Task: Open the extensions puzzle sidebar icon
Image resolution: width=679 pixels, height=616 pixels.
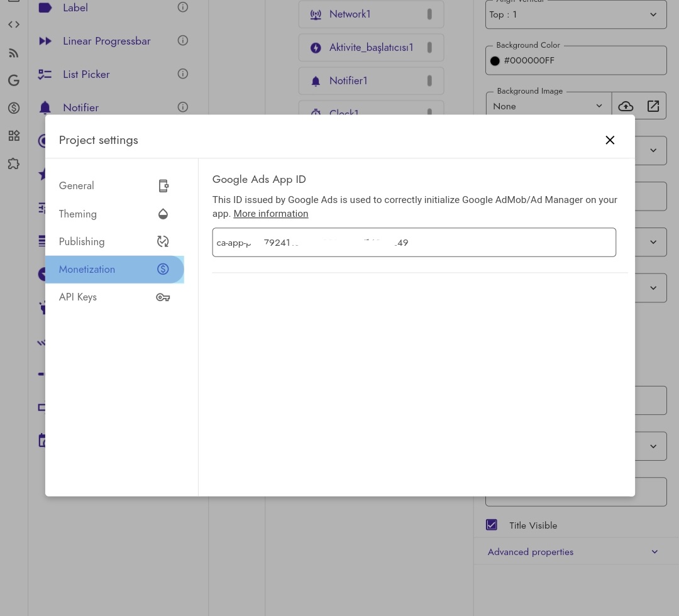Action: tap(14, 163)
